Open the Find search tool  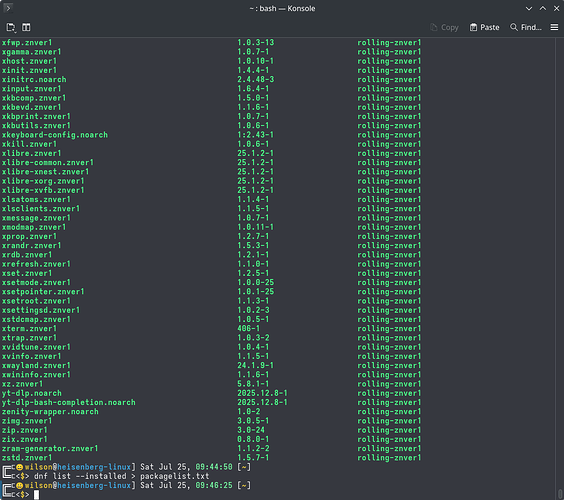526,27
